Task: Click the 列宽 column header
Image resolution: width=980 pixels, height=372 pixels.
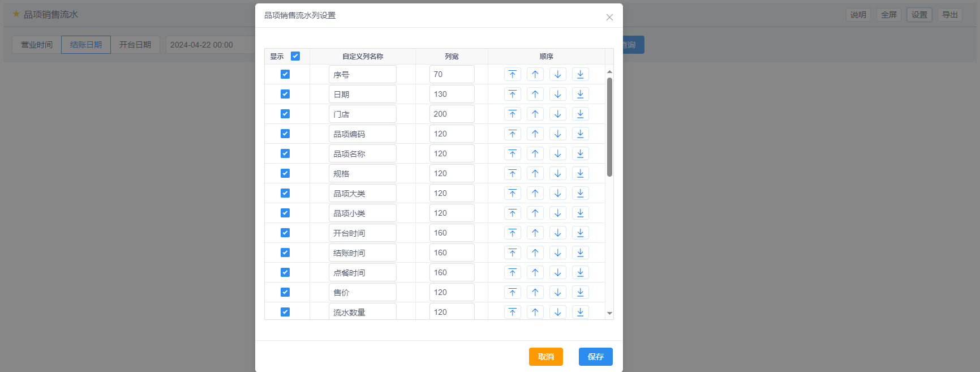Action: point(452,57)
